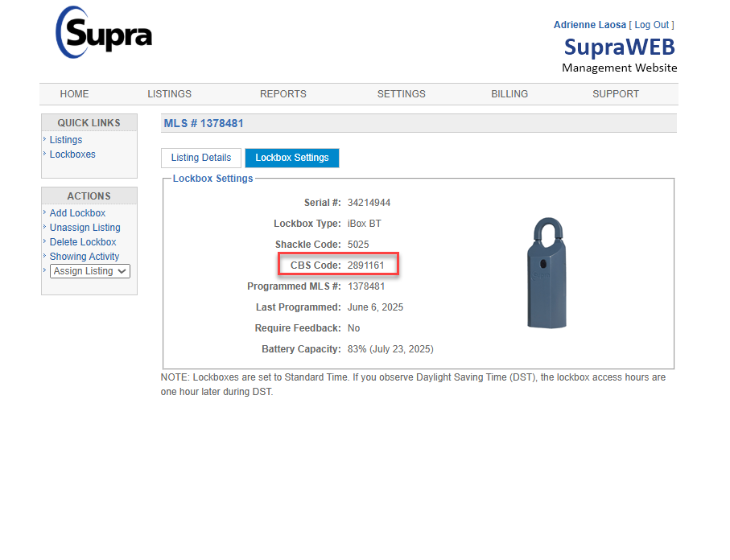Click the Adrienne Laosa user name
The width and height of the screenshot is (730, 560).
pyautogui.click(x=589, y=25)
